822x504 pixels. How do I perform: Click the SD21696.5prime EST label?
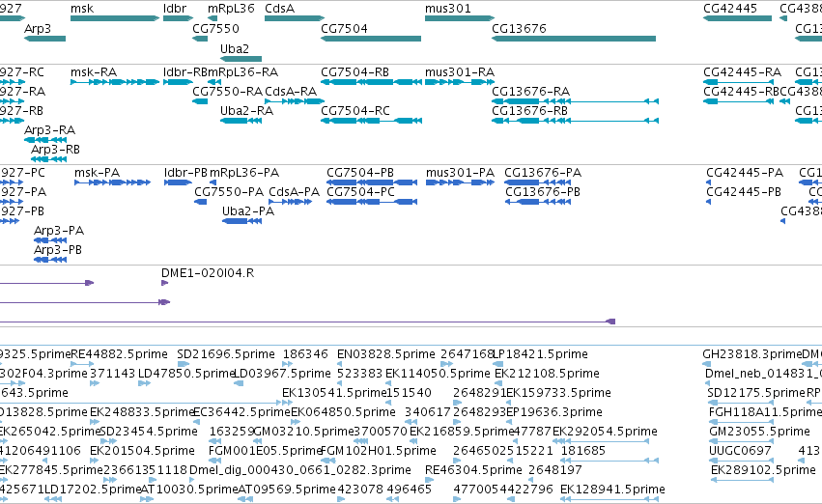pyautogui.click(x=226, y=354)
